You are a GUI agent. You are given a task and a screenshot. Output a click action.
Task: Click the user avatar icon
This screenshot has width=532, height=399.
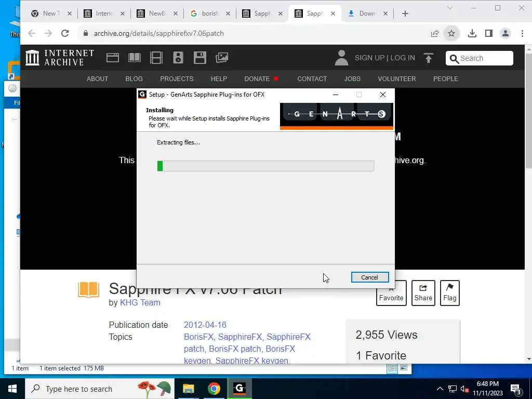pyautogui.click(x=341, y=58)
